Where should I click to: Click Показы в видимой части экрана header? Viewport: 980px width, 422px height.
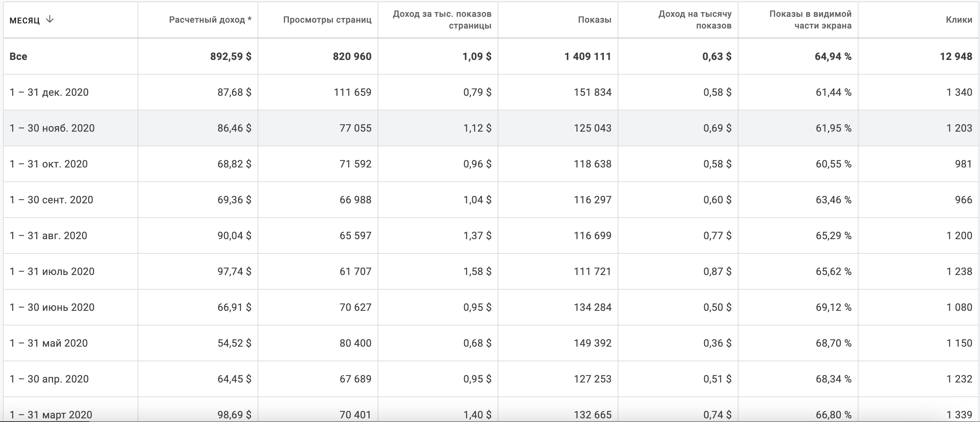[810, 20]
